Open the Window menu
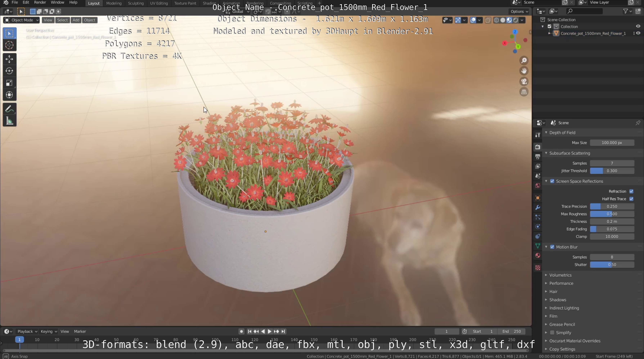644x359 pixels. (57, 3)
